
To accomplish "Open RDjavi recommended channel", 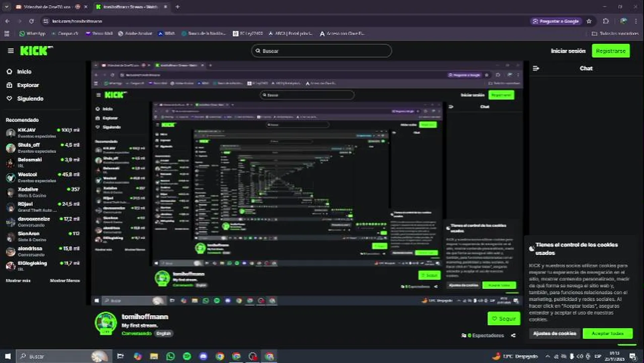I will tap(43, 207).
